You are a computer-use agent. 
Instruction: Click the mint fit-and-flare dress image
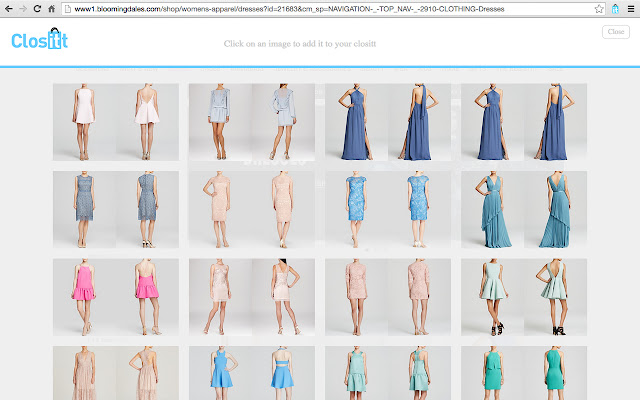click(x=524, y=297)
